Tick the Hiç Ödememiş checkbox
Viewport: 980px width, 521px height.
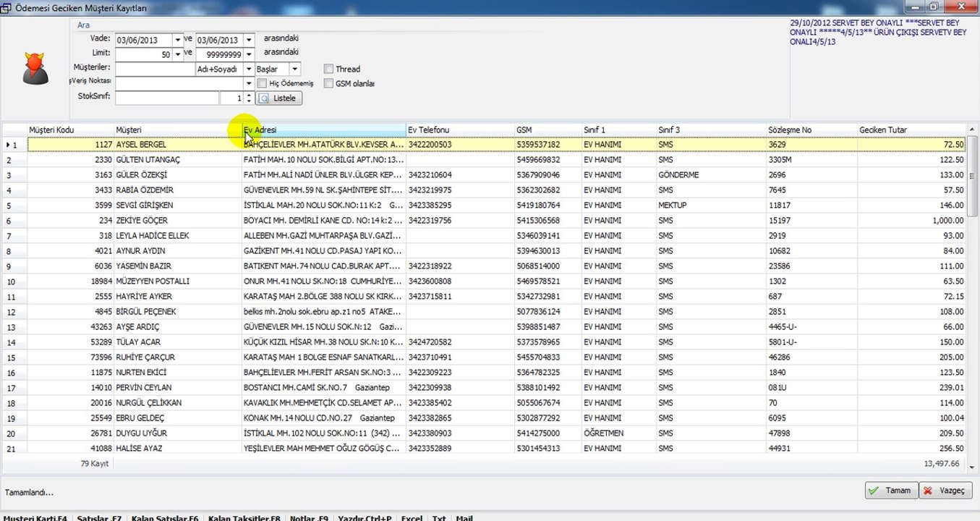coord(262,83)
